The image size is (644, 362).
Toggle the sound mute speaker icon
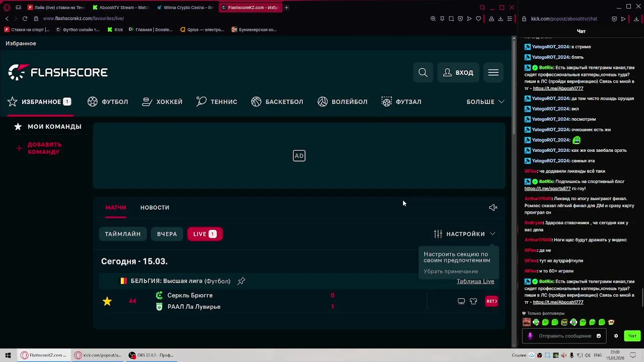coord(493,207)
